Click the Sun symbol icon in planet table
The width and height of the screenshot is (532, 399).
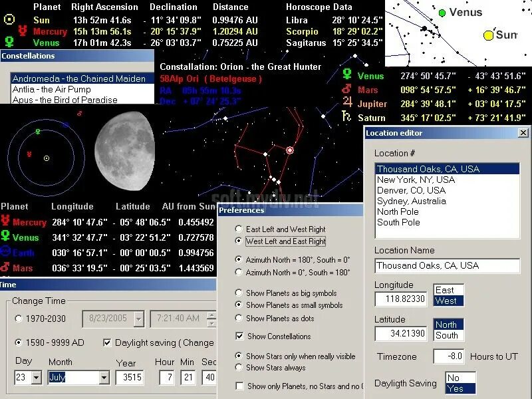click(x=9, y=19)
